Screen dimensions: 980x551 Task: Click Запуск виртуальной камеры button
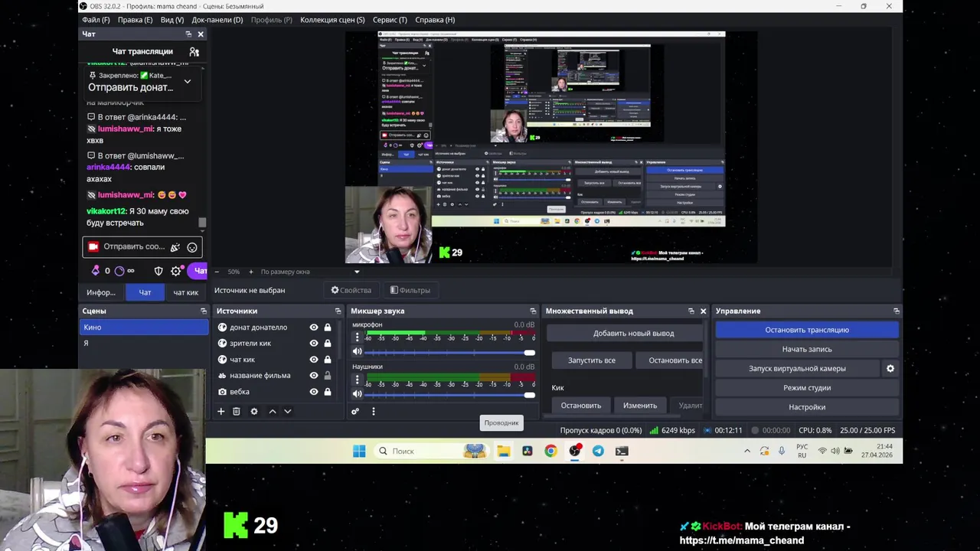point(797,368)
